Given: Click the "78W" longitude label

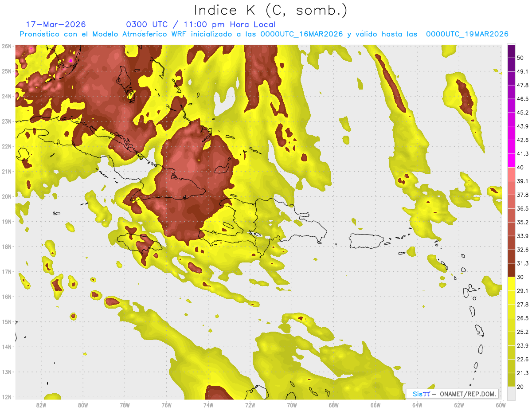Looking at the screenshot, I should [125, 405].
